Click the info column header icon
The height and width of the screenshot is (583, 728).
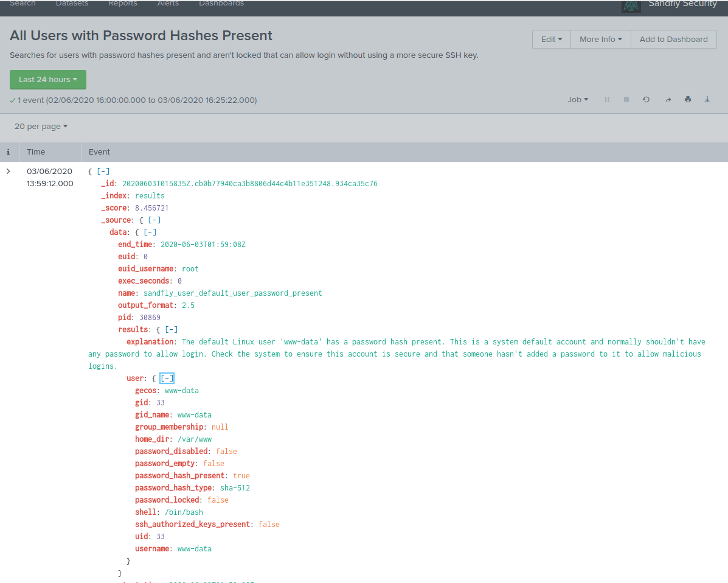[x=8, y=152]
